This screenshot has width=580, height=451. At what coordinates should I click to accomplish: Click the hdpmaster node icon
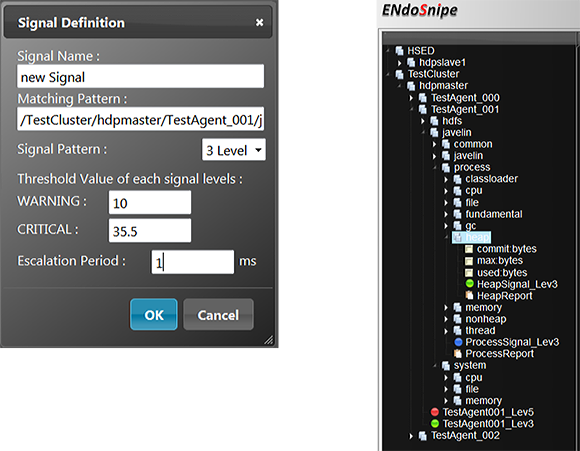pos(411,86)
